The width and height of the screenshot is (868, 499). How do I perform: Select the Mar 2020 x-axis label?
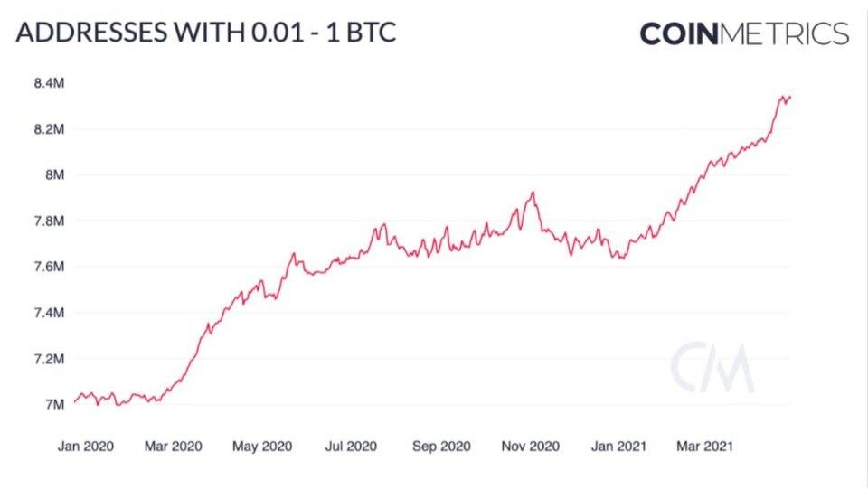pyautogui.click(x=174, y=447)
